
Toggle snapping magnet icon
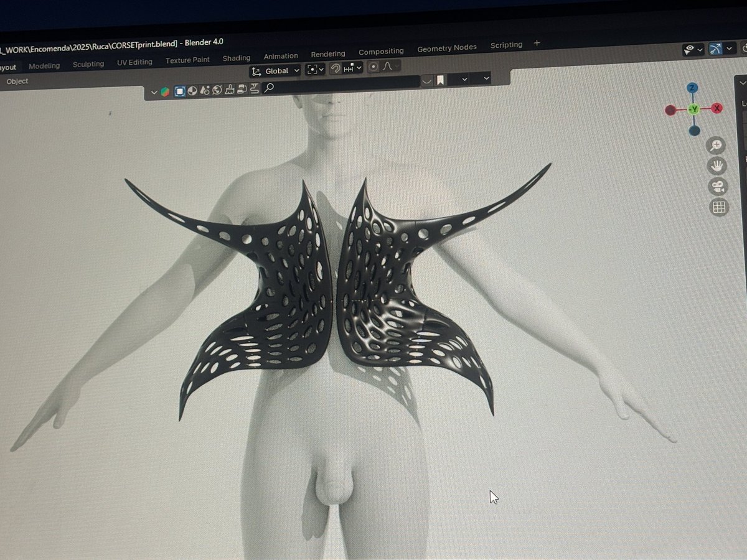[x=335, y=68]
